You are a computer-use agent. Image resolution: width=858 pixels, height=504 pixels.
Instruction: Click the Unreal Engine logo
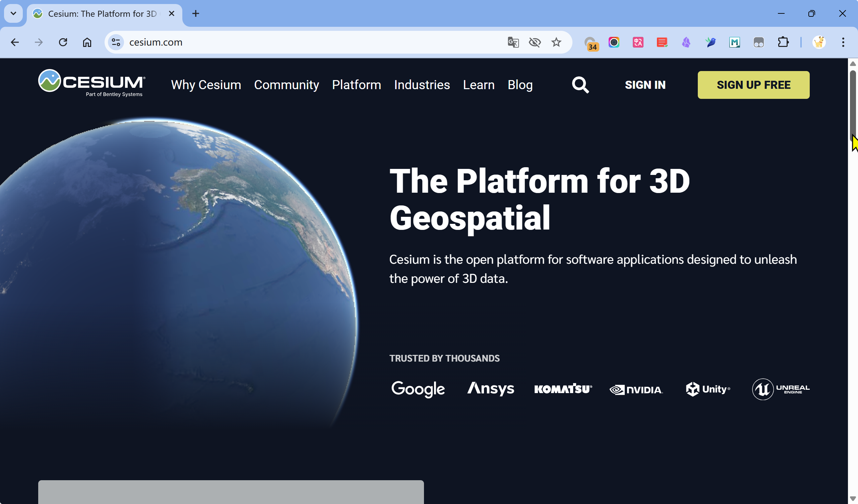781,389
